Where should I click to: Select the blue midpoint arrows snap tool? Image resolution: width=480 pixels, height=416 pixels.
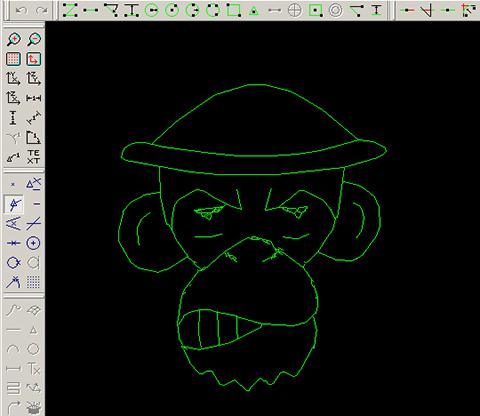[x=13, y=243]
